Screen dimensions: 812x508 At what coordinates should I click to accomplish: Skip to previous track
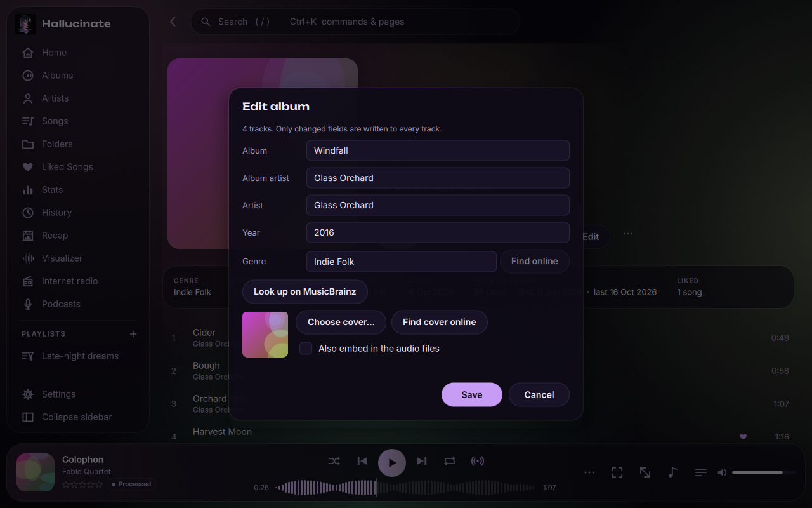pyautogui.click(x=362, y=461)
